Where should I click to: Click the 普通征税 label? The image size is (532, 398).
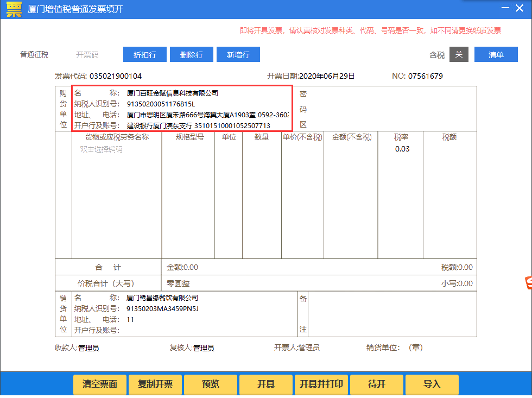point(34,55)
